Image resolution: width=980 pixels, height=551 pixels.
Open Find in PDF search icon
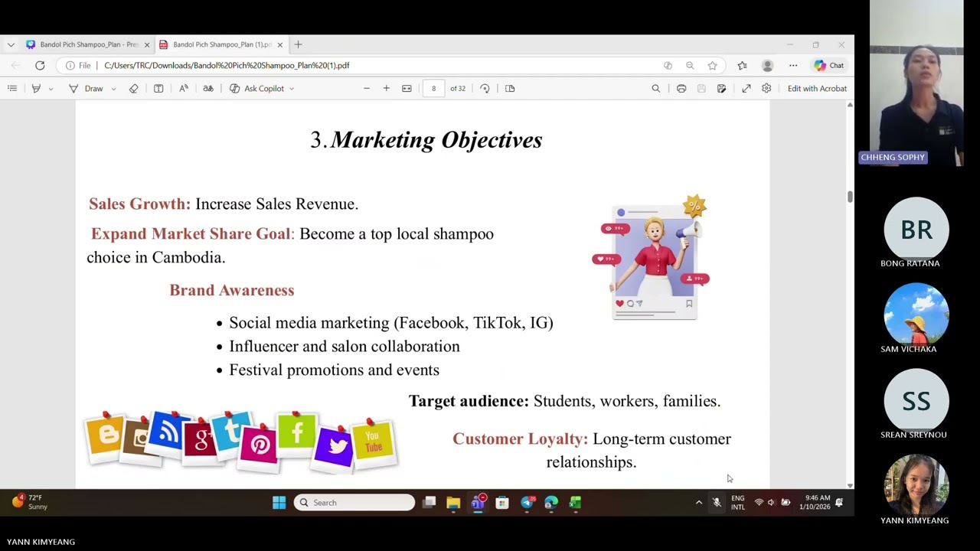tap(656, 89)
